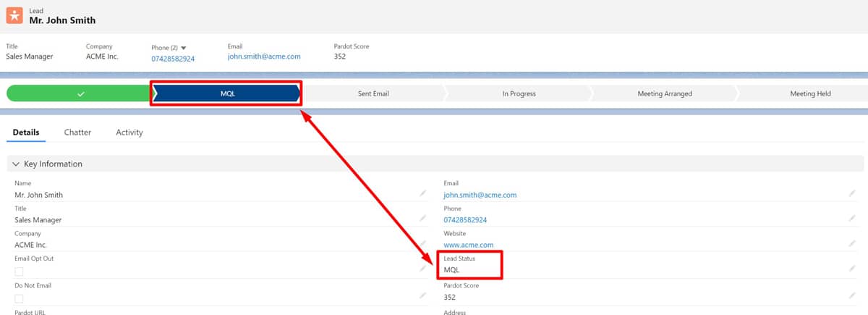Select the Meeting Arranged path stage
The image size is (868, 315).
664,93
